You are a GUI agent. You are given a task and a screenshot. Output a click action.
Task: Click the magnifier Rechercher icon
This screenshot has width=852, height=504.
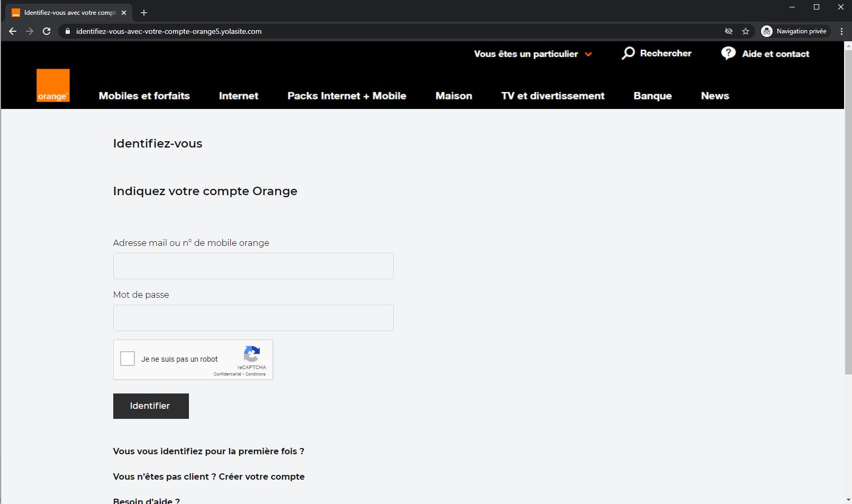pos(628,53)
